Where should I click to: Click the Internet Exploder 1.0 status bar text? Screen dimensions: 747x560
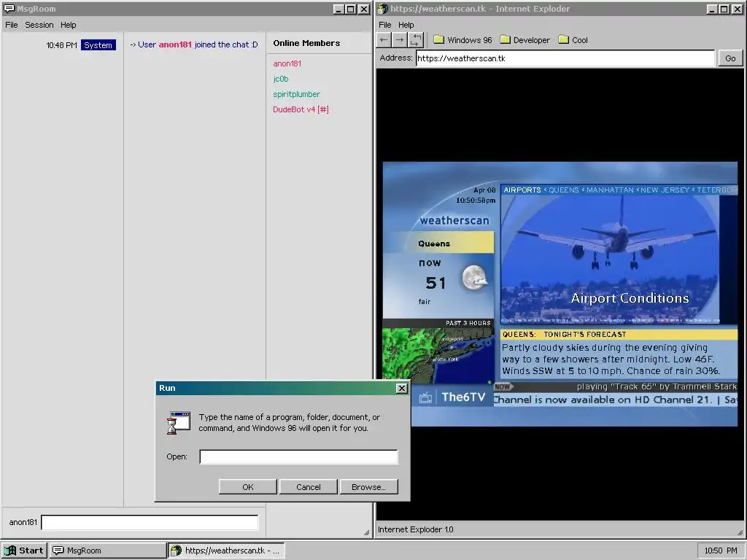point(415,529)
